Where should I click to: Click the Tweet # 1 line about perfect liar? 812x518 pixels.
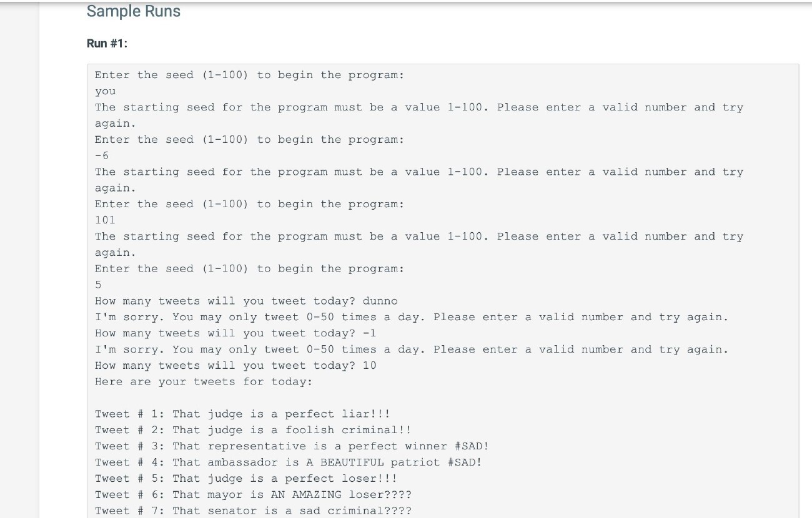tap(242, 414)
